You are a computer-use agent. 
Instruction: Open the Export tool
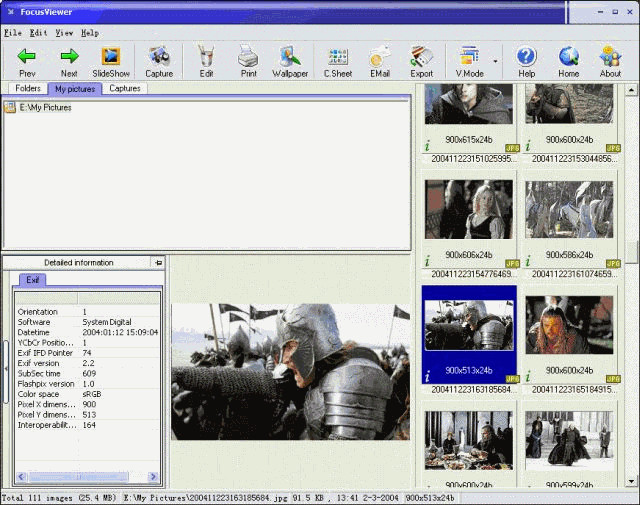[x=422, y=62]
